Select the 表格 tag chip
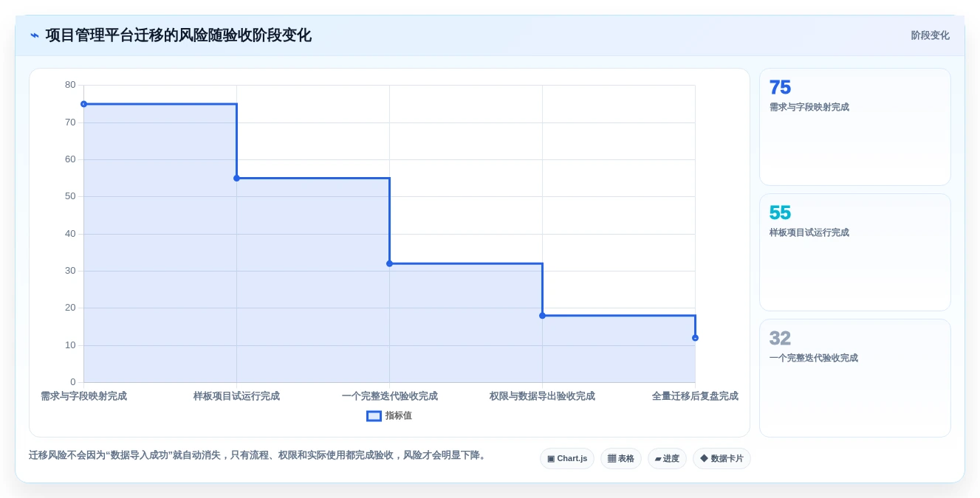The width and height of the screenshot is (980, 498). 621,459
